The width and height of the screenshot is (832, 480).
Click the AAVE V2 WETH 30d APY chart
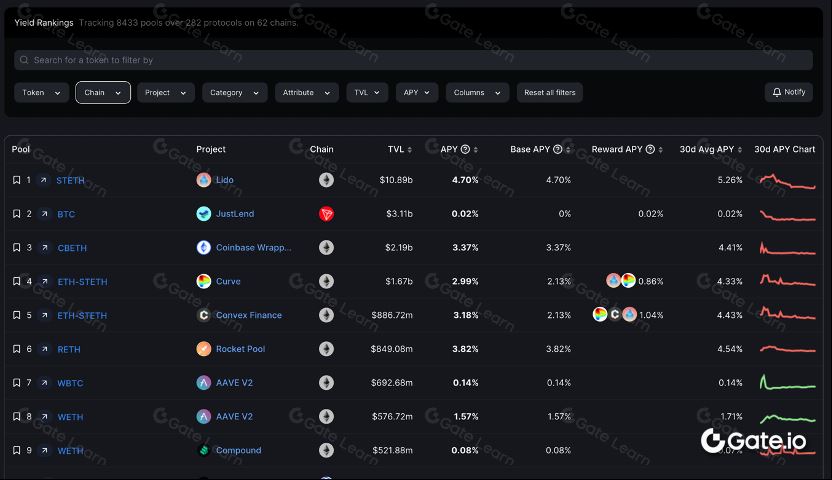pos(787,418)
